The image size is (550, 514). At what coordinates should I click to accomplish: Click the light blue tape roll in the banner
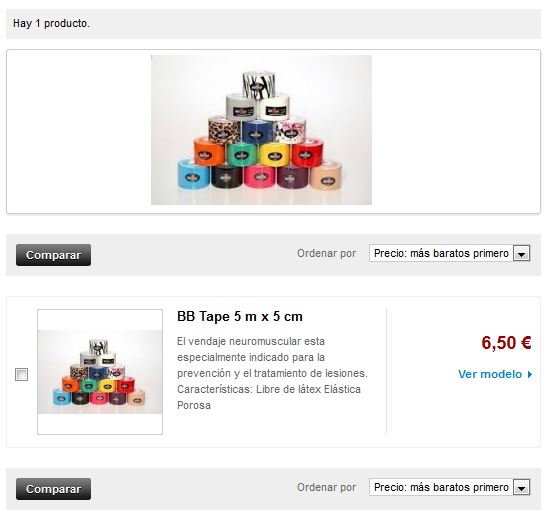point(194,174)
